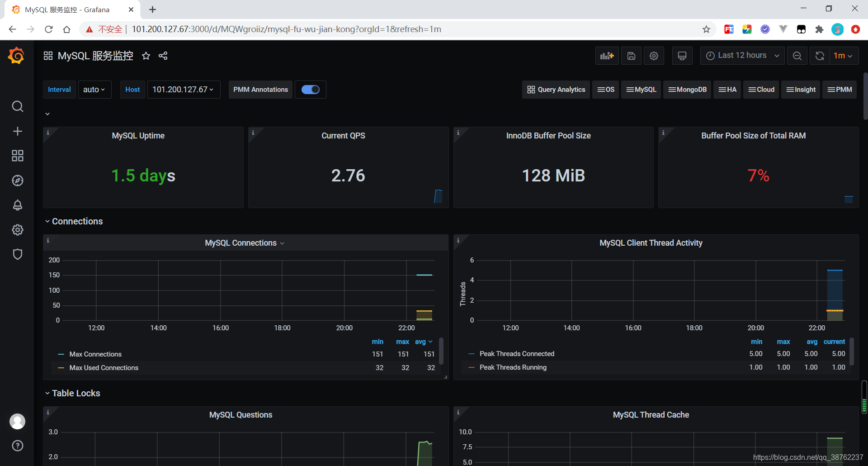Open the MySQL dashboards menu

641,90
